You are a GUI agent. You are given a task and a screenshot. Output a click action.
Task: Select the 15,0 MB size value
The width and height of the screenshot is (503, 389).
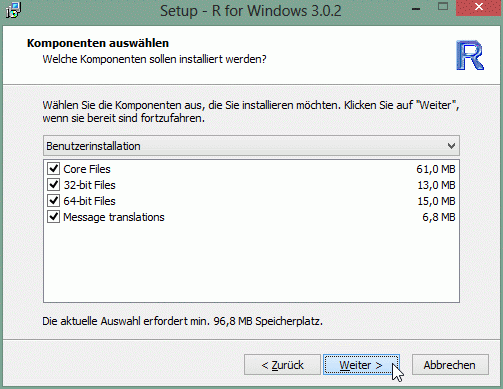[436, 201]
